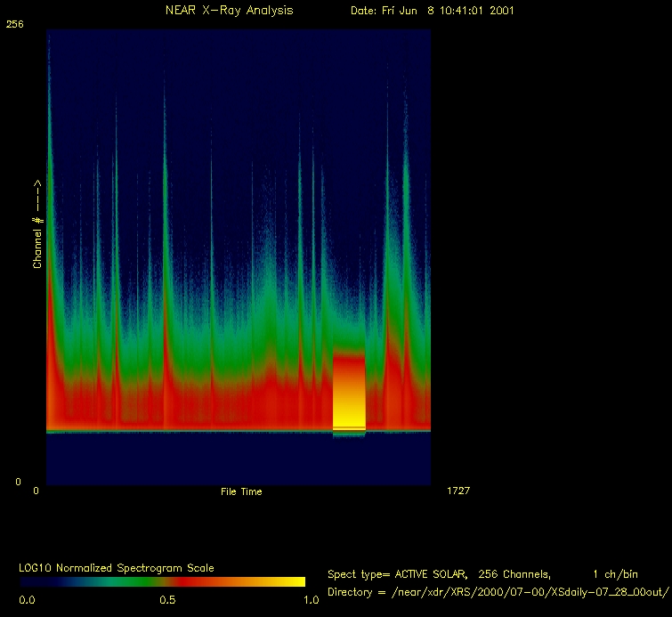The width and height of the screenshot is (672, 617).
Task: Click the Channel # vertical axis label
Action: click(x=37, y=224)
